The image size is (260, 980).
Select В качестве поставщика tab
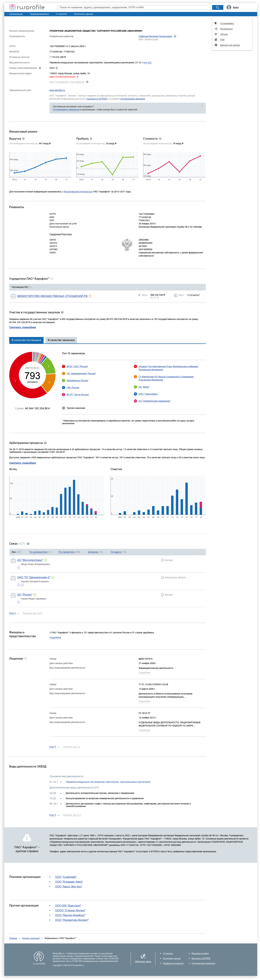click(26, 340)
